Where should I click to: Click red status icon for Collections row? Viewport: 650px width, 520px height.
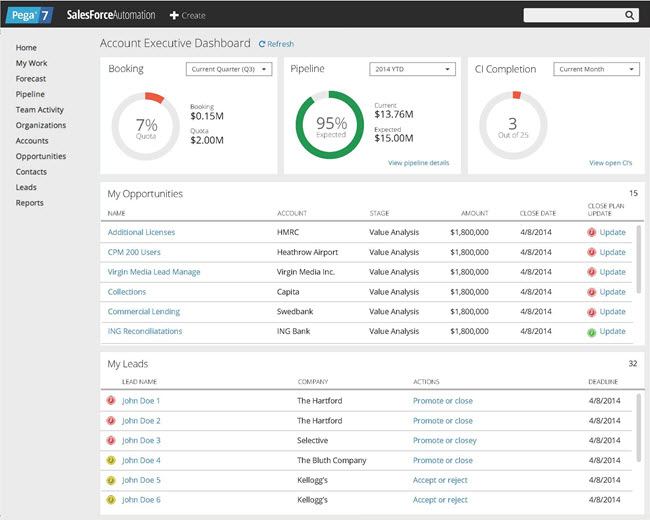(592, 292)
